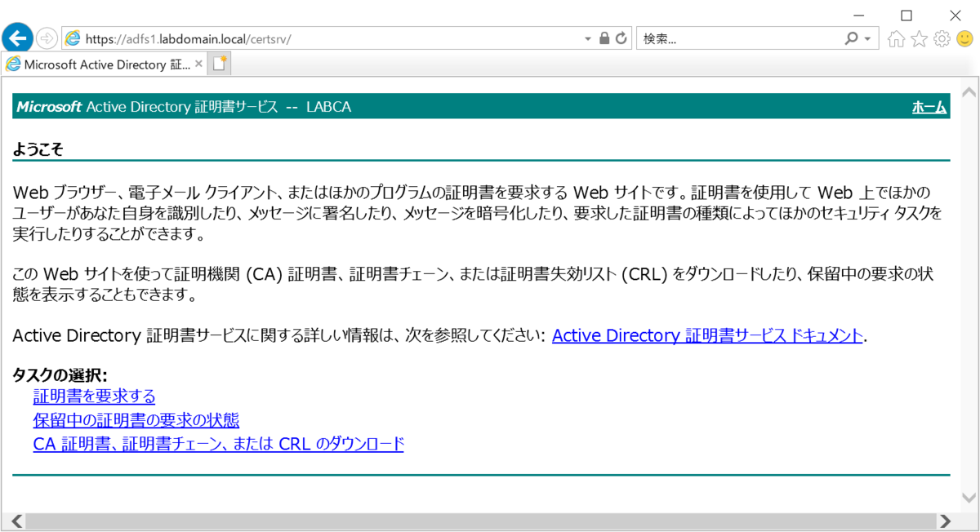Click the search magnifier icon
The width and height of the screenshot is (980, 532).
[852, 38]
